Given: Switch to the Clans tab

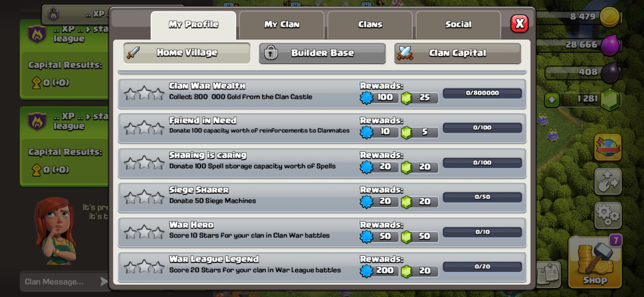Looking at the screenshot, I should pos(370,25).
